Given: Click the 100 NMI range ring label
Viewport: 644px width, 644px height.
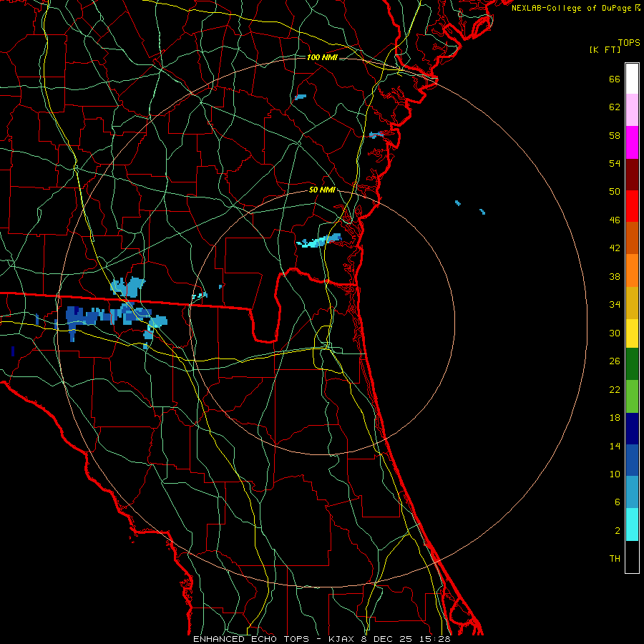Looking at the screenshot, I should click(322, 57).
